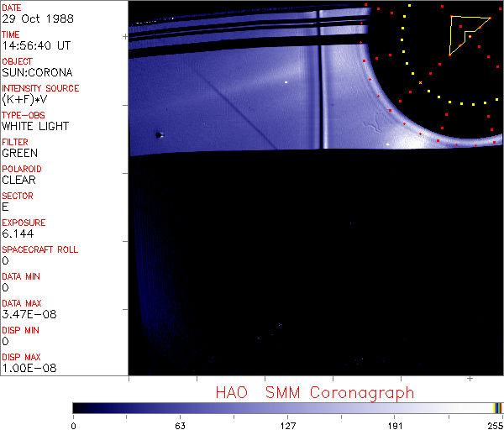Select the DISP MAX value 1.00E-08
The image size is (504, 430).
pos(25,368)
